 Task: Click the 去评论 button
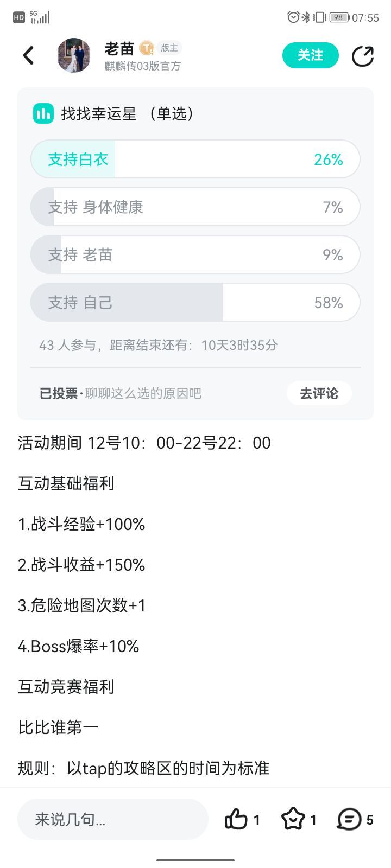[319, 393]
